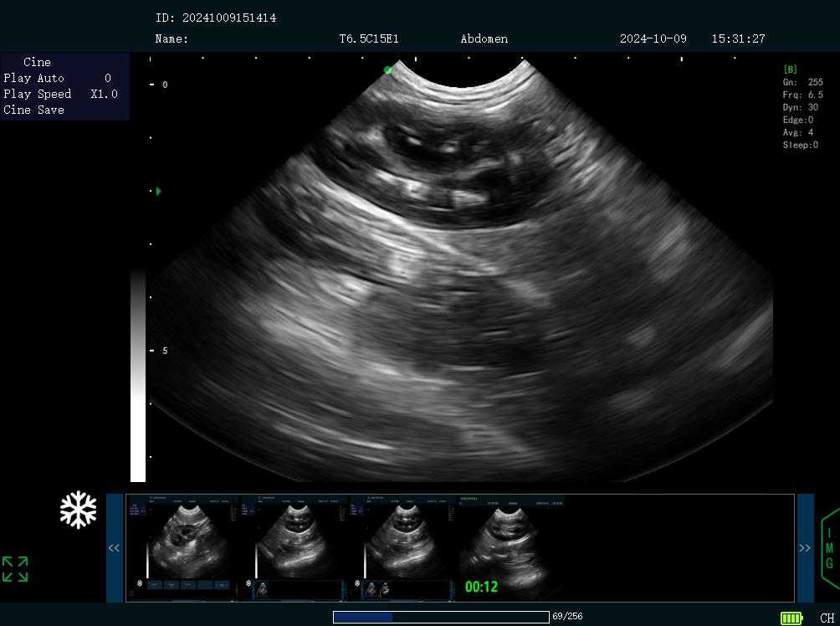
Task: Click the snowflake freeze icon
Action: pos(78,510)
